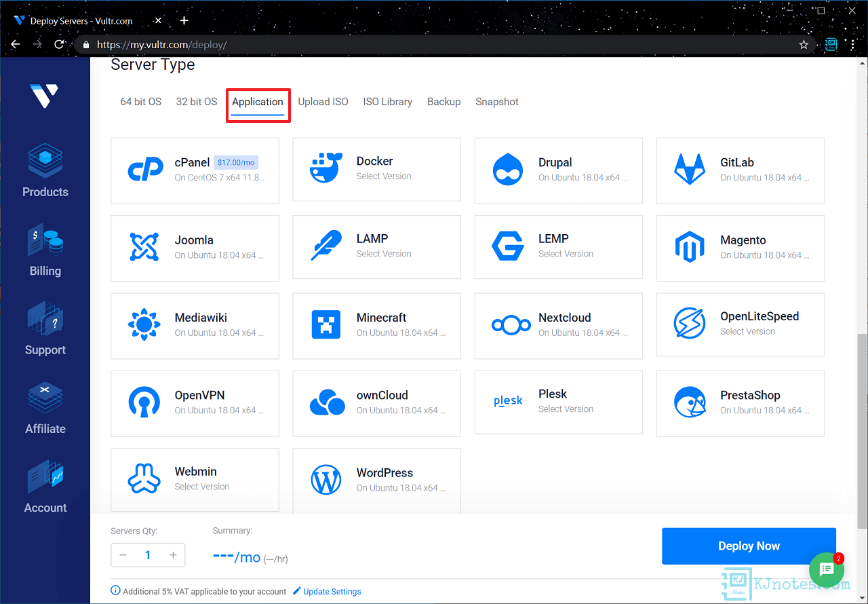Select the Magento logo icon
This screenshot has width=868, height=604.
point(690,247)
